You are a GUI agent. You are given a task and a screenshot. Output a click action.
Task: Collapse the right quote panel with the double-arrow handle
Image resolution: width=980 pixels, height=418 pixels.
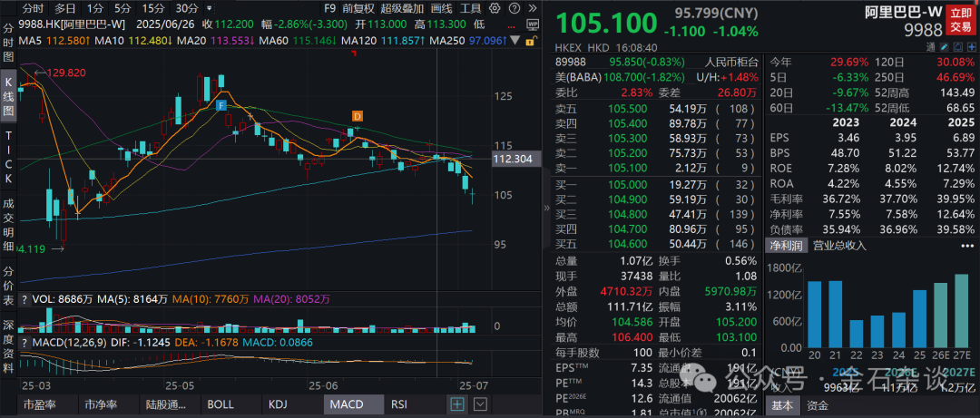point(547,208)
